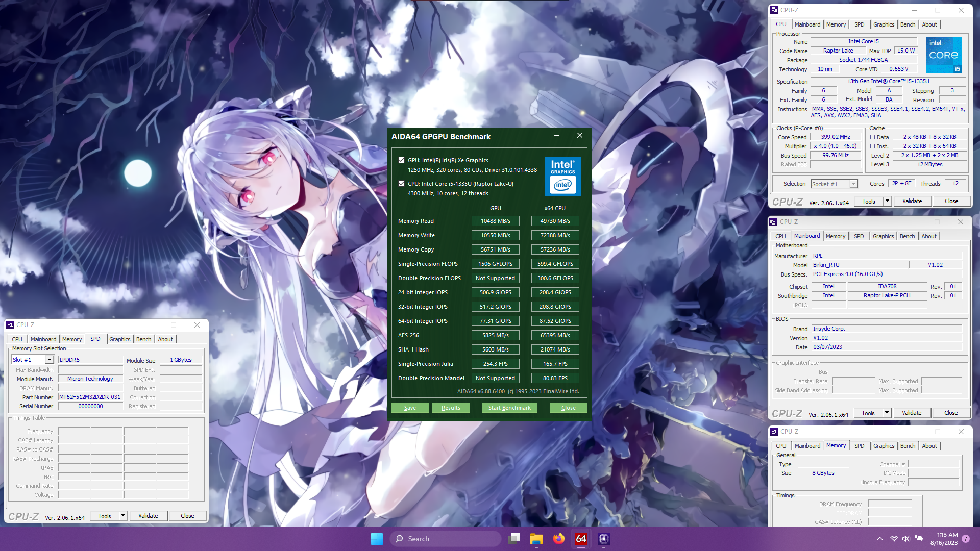This screenshot has height=551, width=980.
Task: Open the notification center badge
Action: [966, 539]
